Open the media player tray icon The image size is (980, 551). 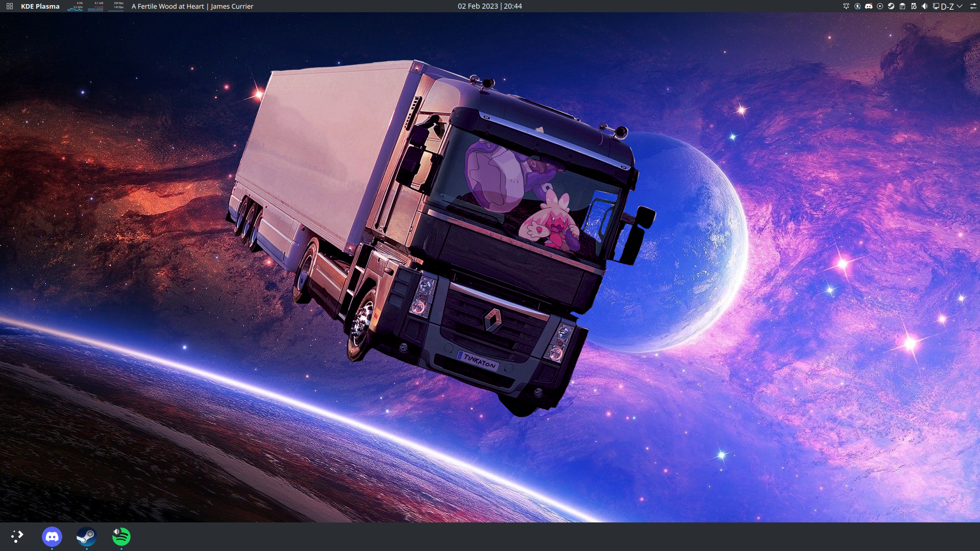(880, 6)
